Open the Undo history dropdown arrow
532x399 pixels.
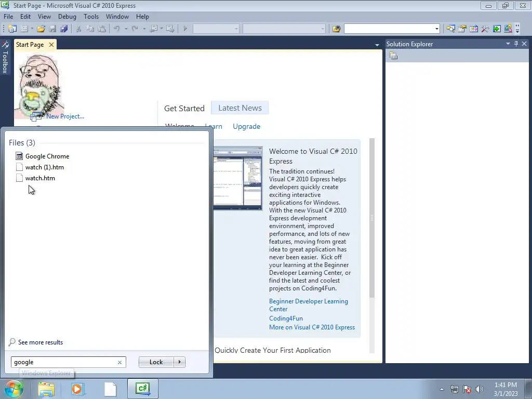126,29
